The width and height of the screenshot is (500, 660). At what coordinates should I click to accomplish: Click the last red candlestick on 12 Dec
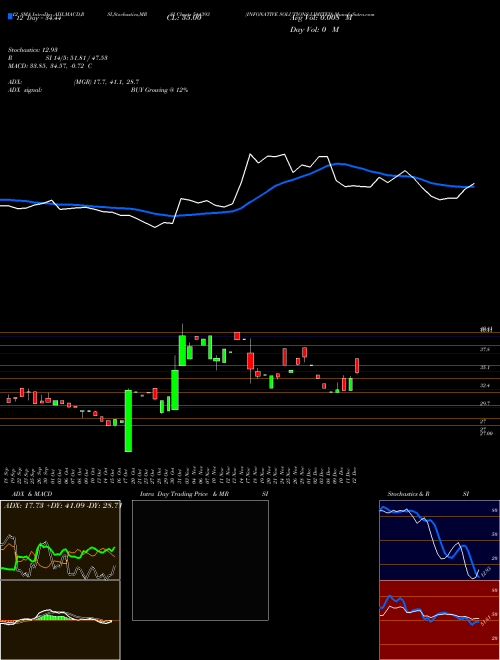pyautogui.click(x=357, y=365)
